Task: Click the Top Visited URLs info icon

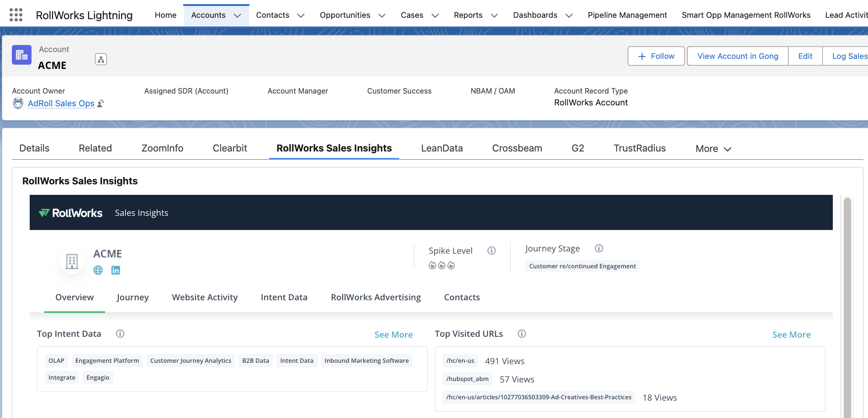Action: (522, 334)
